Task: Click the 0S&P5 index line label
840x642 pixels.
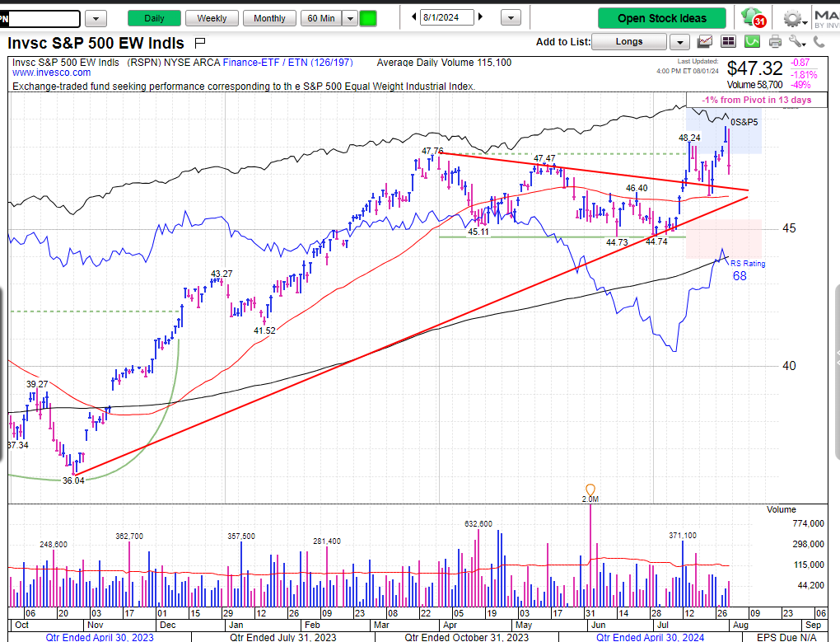Action: pos(744,122)
